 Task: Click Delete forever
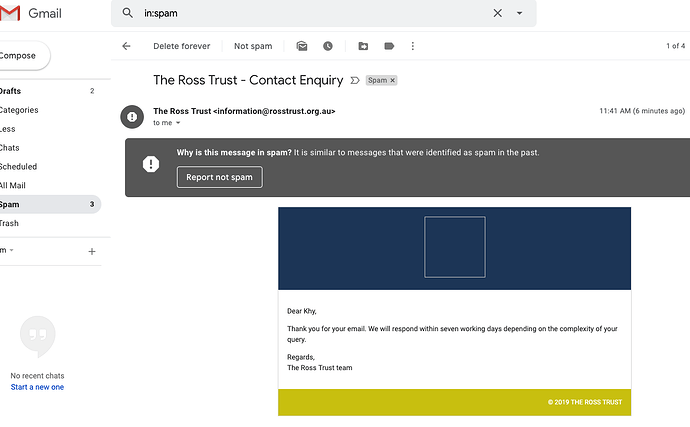pyautogui.click(x=181, y=46)
